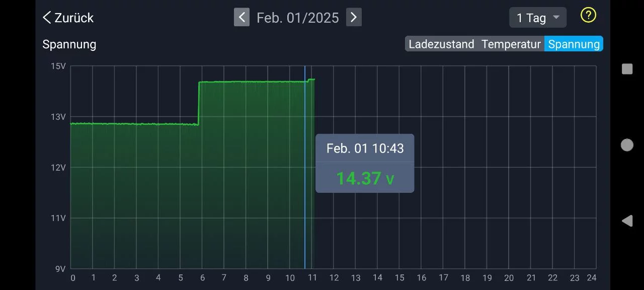Screen dimensions: 644x290
Task: Tap the Feb. 01 10:43 tooltip timestamp
Action: (x=365, y=149)
